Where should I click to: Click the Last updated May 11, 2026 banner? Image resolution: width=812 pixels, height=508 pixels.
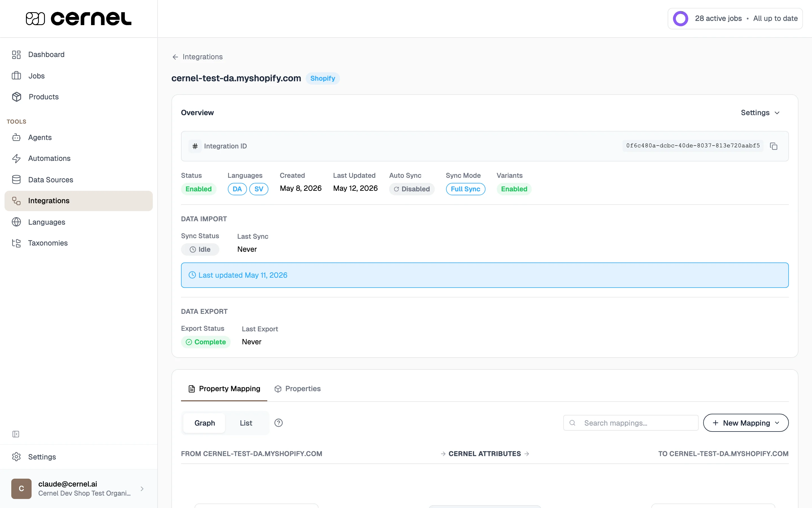coord(484,275)
